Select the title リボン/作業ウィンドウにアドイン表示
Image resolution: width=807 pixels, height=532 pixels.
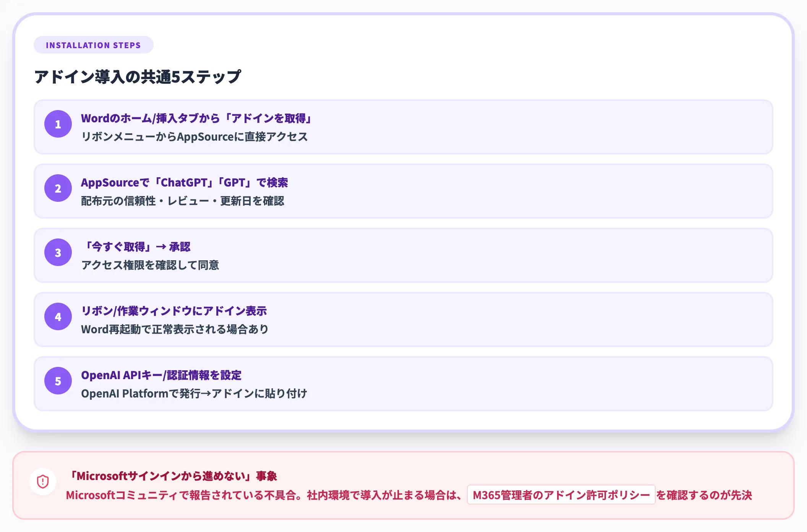click(174, 311)
